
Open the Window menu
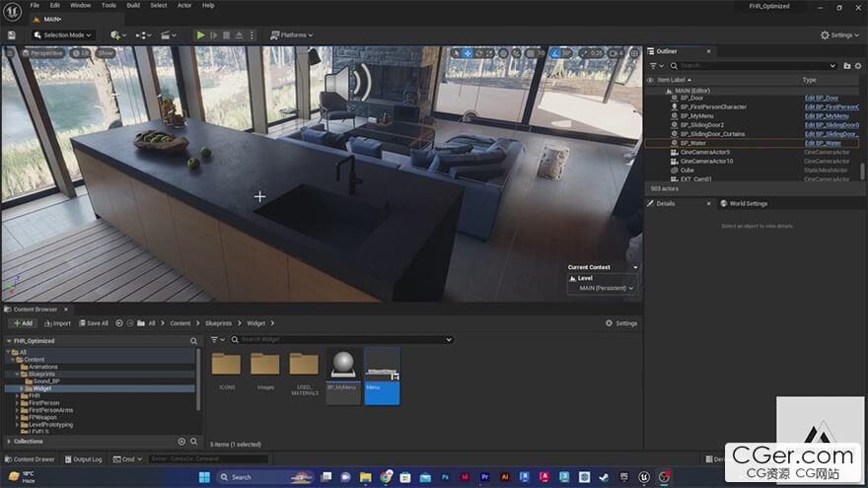(x=80, y=5)
